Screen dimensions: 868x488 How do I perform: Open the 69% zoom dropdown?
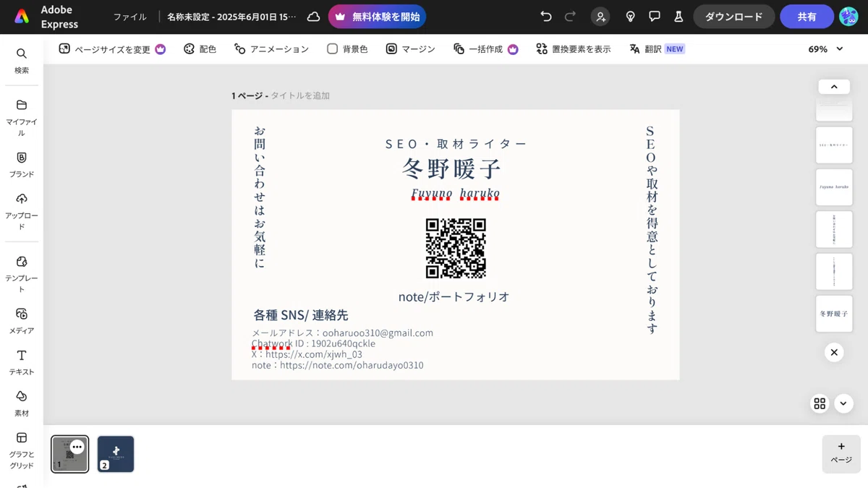click(826, 49)
